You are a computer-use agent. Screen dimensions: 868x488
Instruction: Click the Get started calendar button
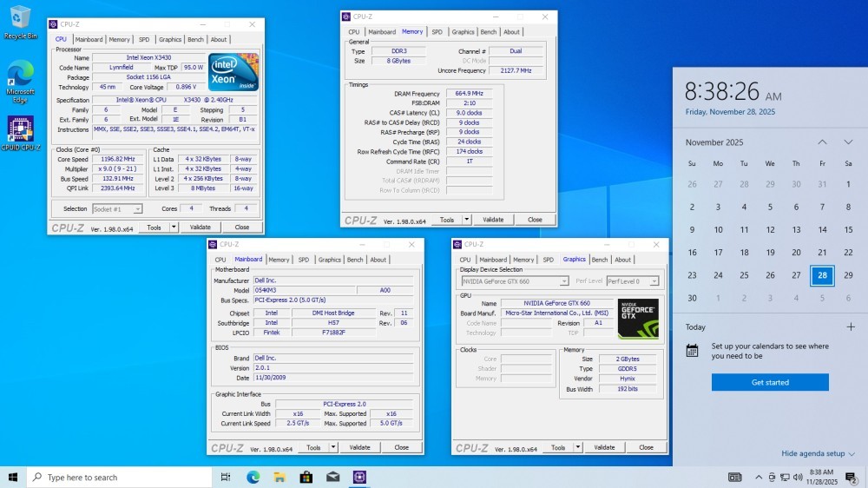coord(770,382)
